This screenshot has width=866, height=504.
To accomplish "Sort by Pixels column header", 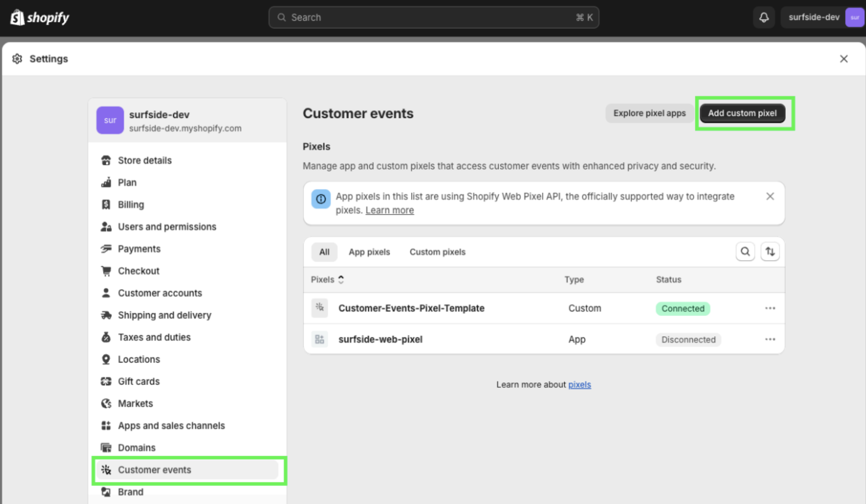I will point(327,280).
